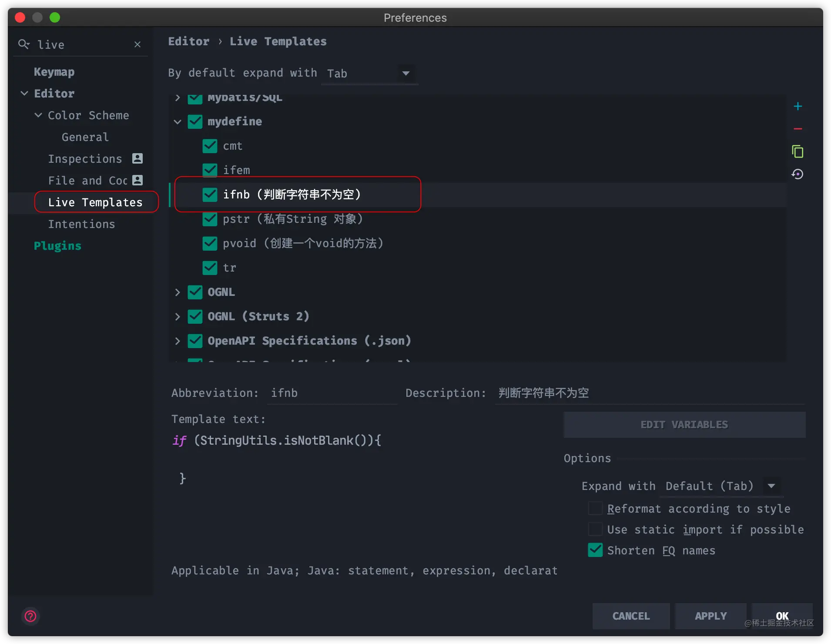Select the ifnb template row
831x644 pixels.
point(478,195)
